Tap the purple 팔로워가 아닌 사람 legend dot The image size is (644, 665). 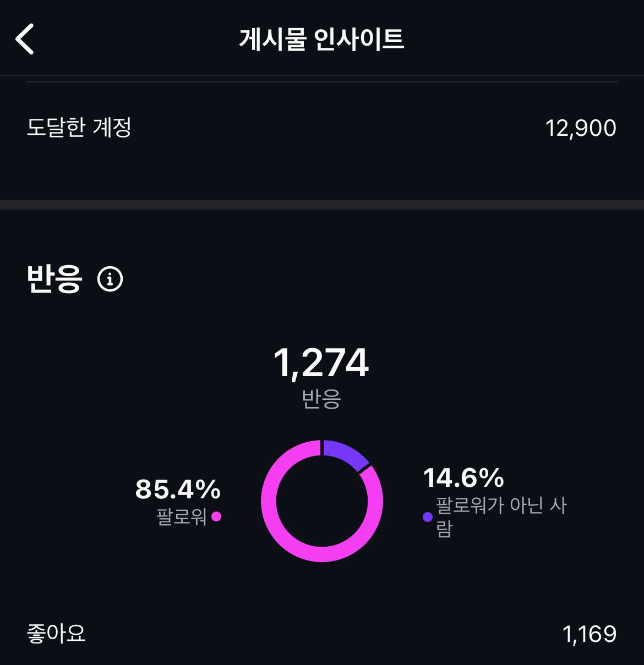(x=428, y=516)
